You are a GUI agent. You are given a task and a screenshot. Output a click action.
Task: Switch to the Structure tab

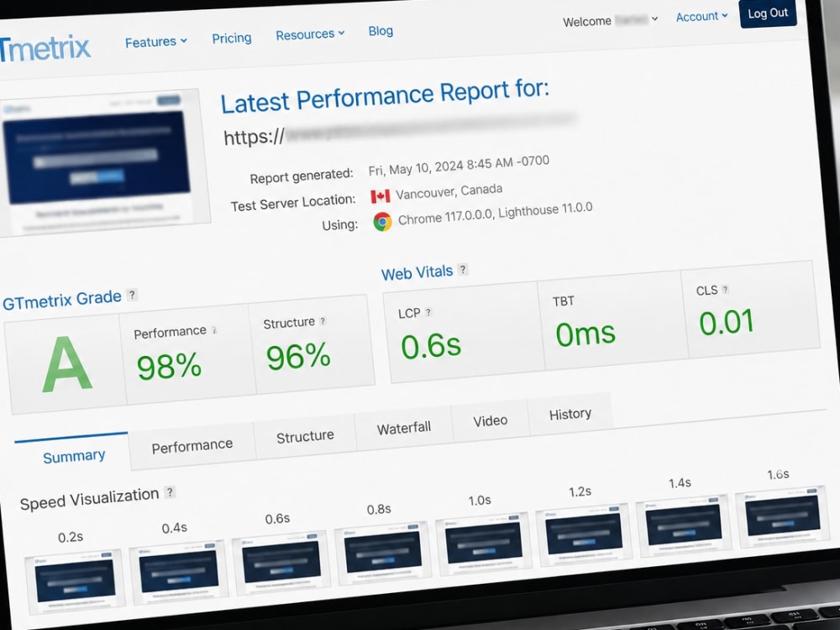[x=305, y=437]
